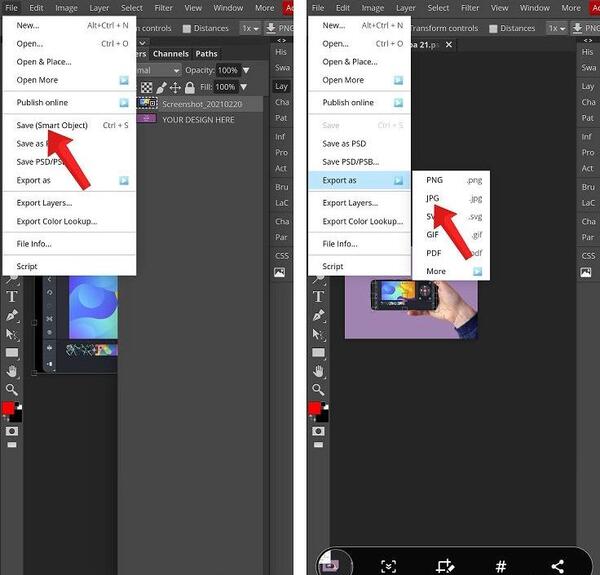This screenshot has height=575, width=600.
Task: Select the Zoom tool in right panel toolbar
Action: point(318,389)
